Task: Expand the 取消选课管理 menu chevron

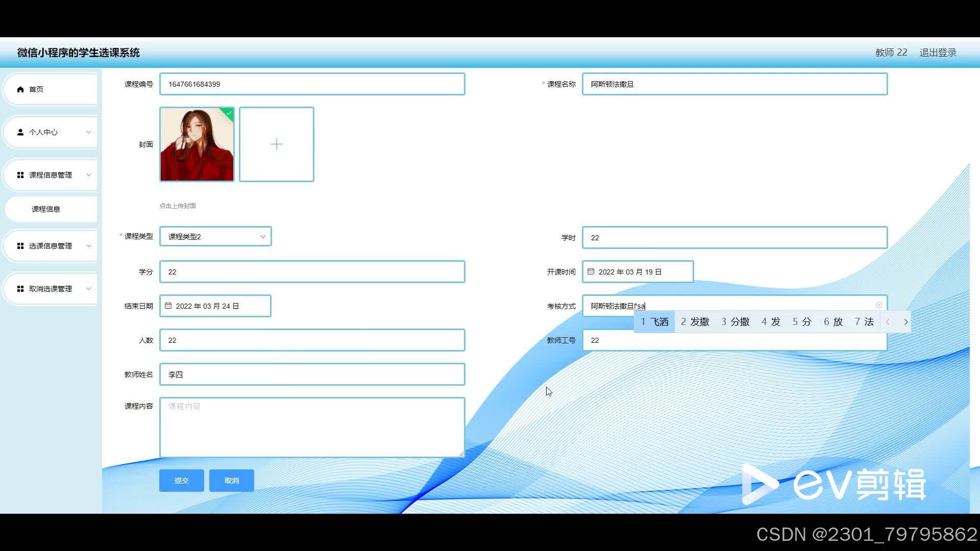Action: (89, 289)
